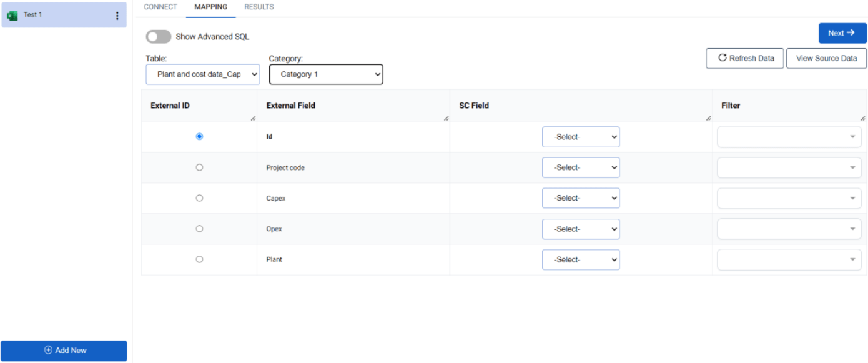Open the three-dot menu for Test 1
Image resolution: width=868 pixels, height=363 pixels.
[117, 14]
